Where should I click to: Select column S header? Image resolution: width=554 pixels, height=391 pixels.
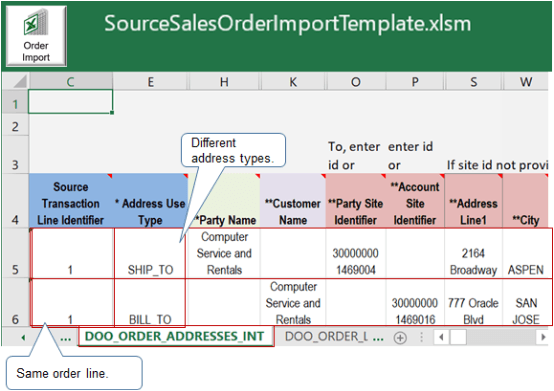tap(473, 82)
